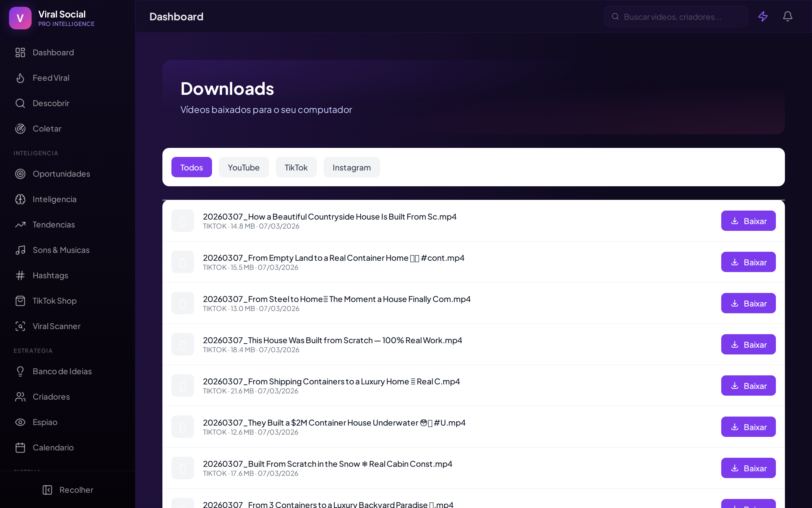812x508 pixels.
Task: Open the Feed Viral flame icon
Action: point(20,78)
